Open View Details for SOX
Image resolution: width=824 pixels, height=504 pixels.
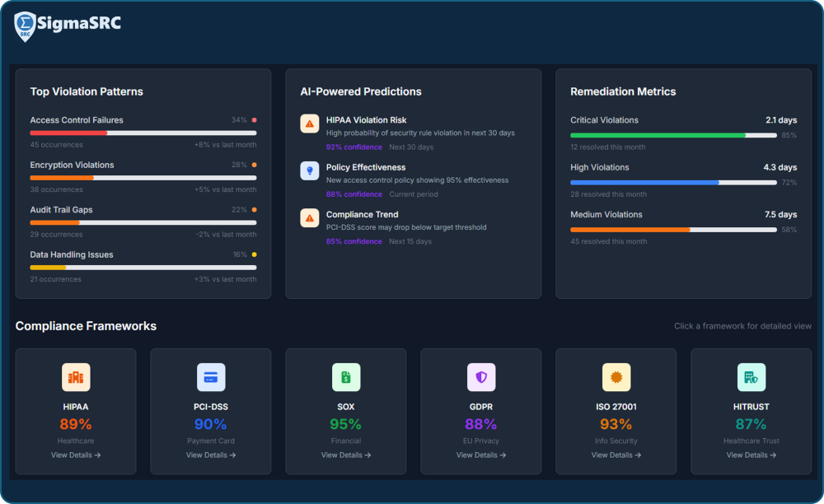click(346, 455)
